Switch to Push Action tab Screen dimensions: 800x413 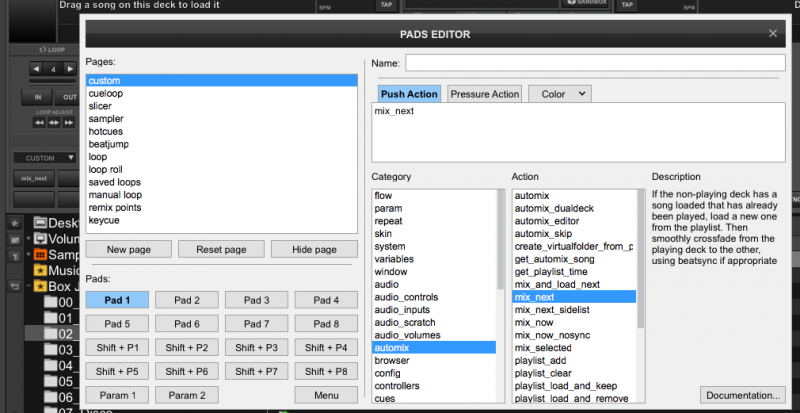point(408,94)
